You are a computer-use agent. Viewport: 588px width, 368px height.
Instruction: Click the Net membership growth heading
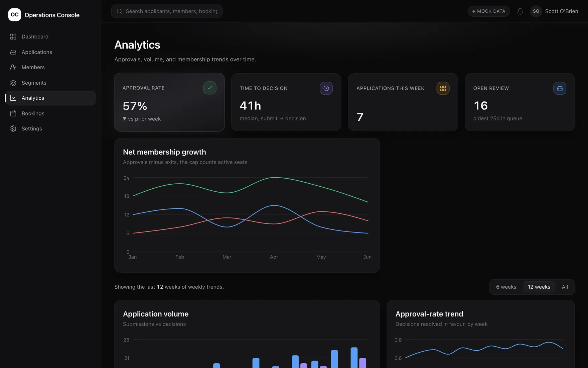click(x=164, y=152)
